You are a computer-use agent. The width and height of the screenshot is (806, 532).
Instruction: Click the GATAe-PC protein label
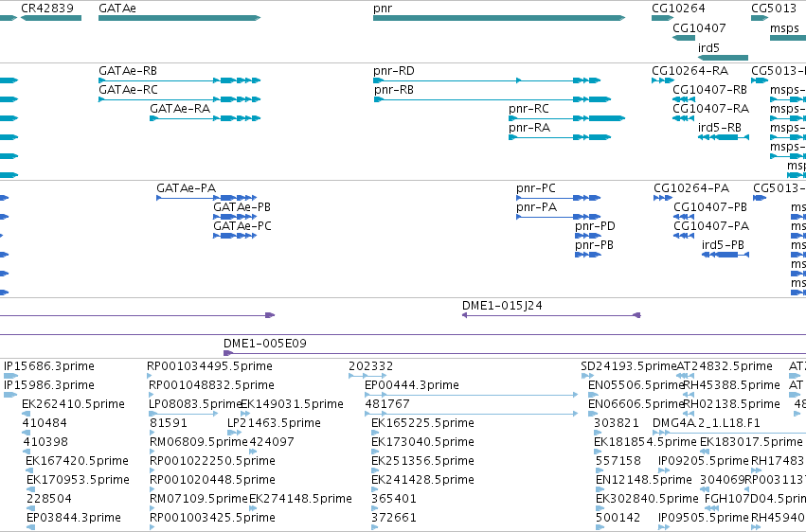(242, 226)
